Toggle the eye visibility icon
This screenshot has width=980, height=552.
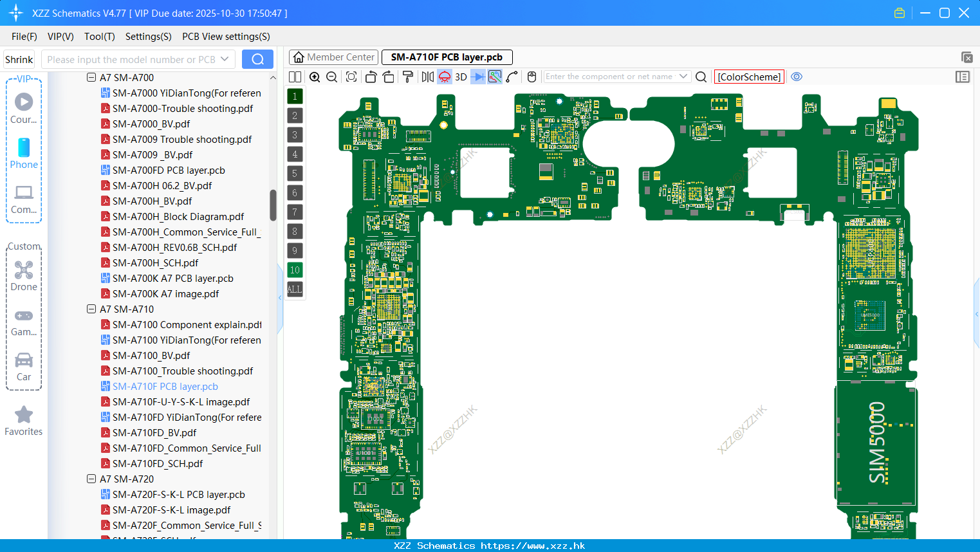(x=797, y=77)
